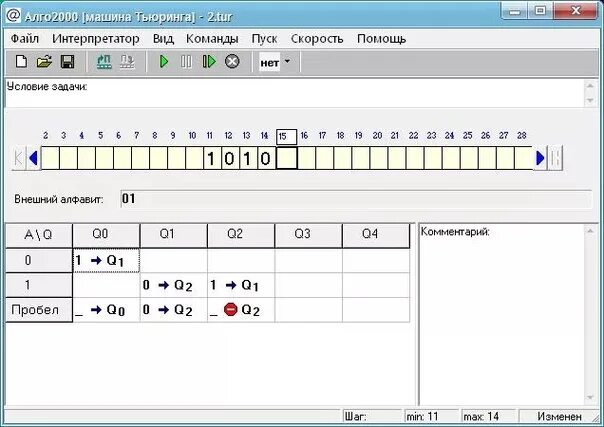The height and width of the screenshot is (427, 604).
Task: Click the @ application icon in title bar
Action: pyautogui.click(x=13, y=16)
